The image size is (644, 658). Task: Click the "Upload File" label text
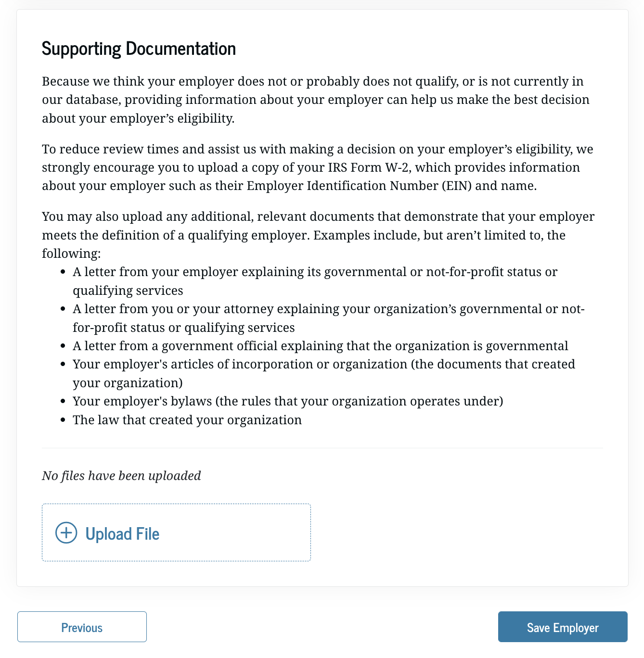122,534
